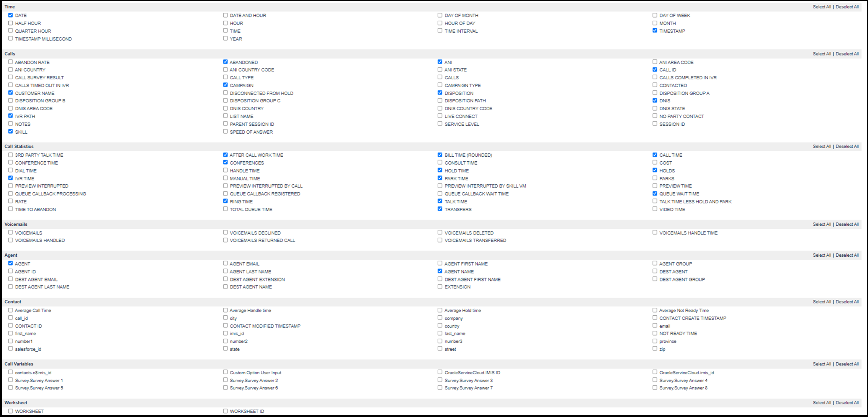Uncheck the SKILL option in Calls
Image resolution: width=868 pixels, height=418 pixels.
[x=10, y=131]
